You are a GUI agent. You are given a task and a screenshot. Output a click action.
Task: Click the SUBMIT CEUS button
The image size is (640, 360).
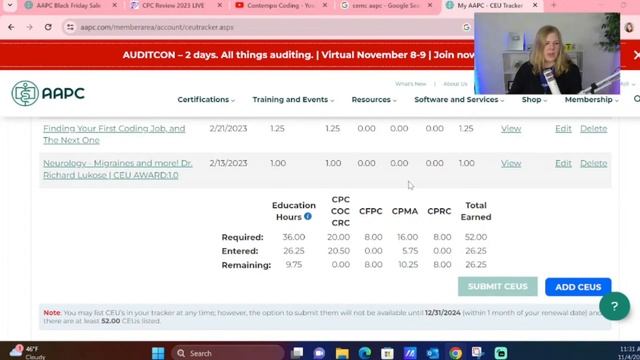pos(498,287)
